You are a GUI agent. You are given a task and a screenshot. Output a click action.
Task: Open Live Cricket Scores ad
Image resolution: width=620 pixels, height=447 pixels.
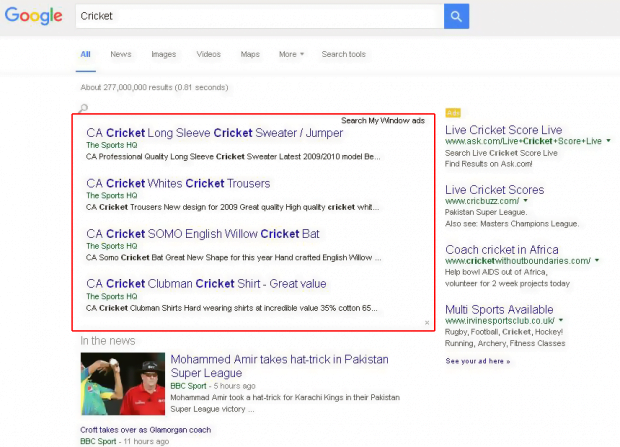[x=495, y=190]
